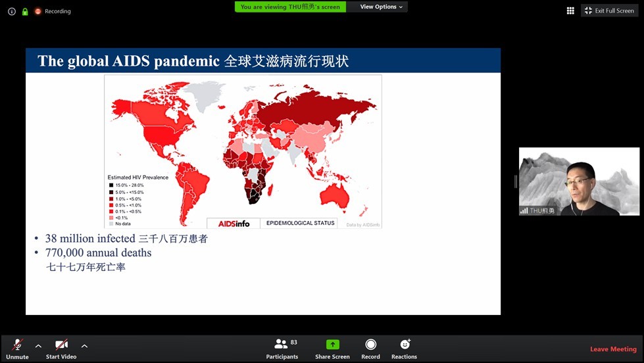Open the View Options dropdown
This screenshot has height=363, width=644.
[381, 7]
